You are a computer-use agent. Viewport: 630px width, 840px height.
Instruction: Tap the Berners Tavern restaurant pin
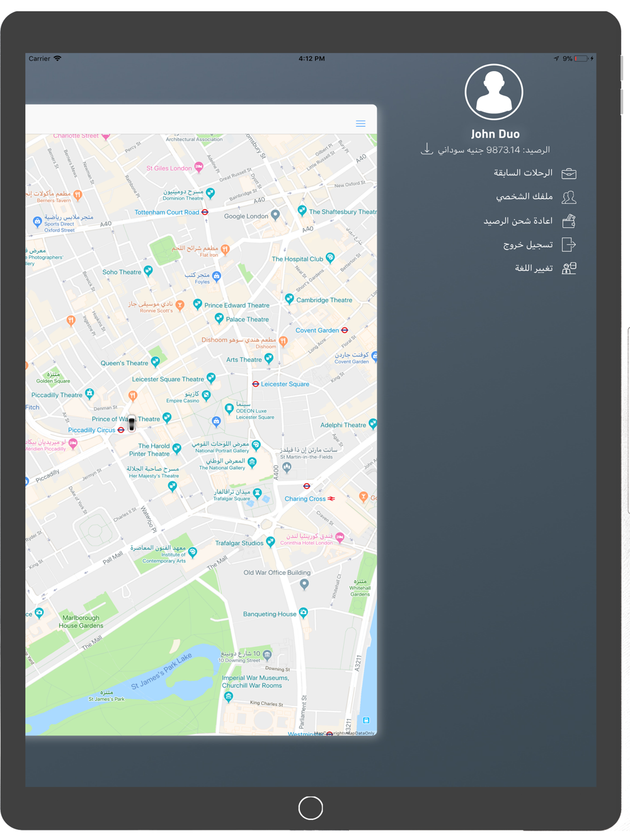tap(77, 195)
